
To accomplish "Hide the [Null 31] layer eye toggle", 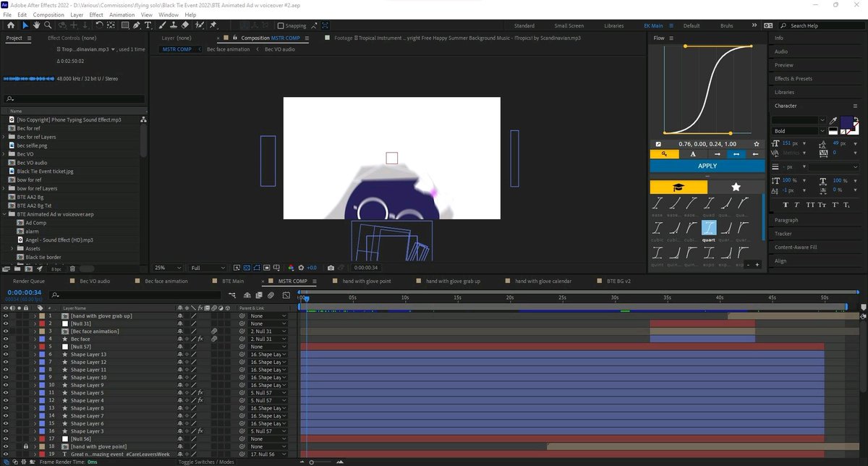I will [x=5, y=323].
